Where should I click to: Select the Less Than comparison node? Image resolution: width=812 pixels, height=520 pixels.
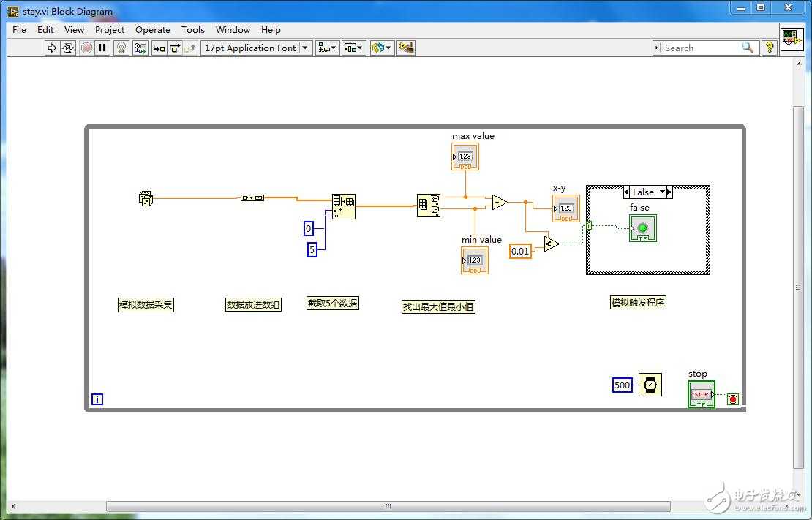(x=552, y=244)
